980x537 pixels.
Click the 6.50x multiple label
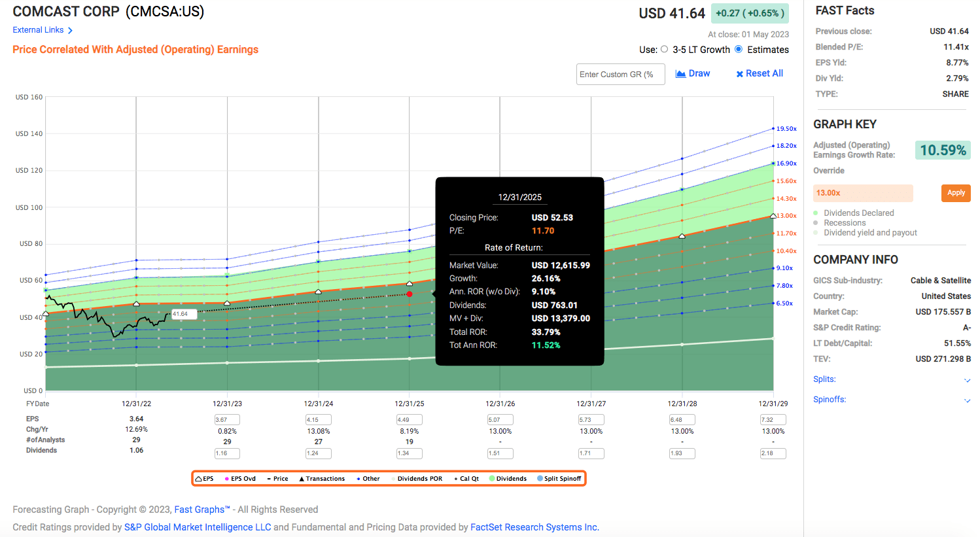[784, 303]
